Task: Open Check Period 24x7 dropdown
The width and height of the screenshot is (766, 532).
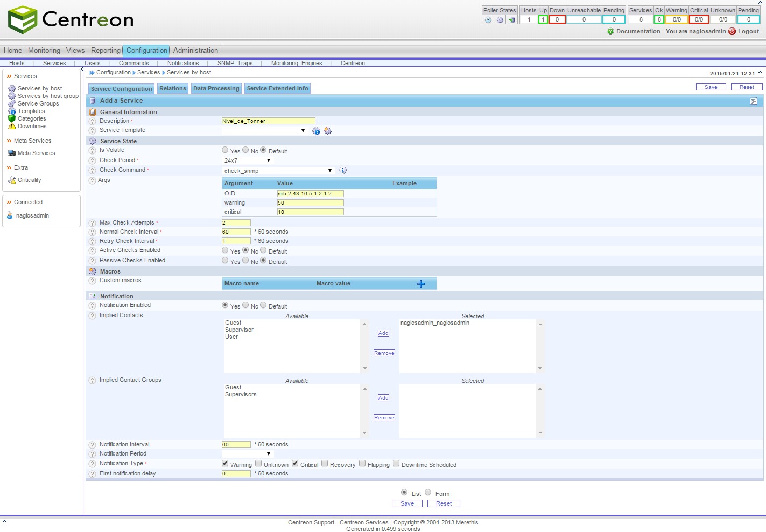Action: click(247, 160)
